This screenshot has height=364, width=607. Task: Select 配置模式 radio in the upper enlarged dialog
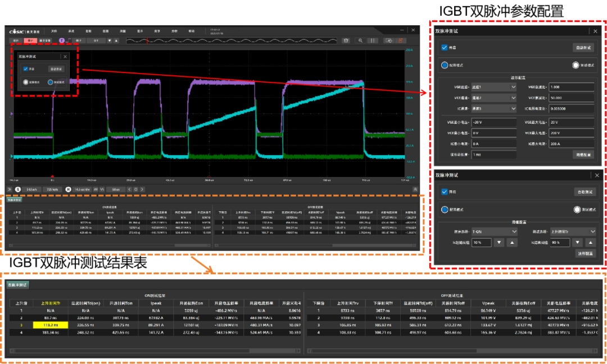coord(445,65)
